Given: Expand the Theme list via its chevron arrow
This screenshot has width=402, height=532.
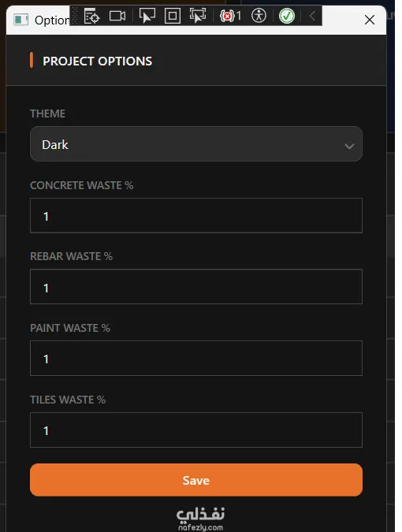Looking at the screenshot, I should 349,147.
